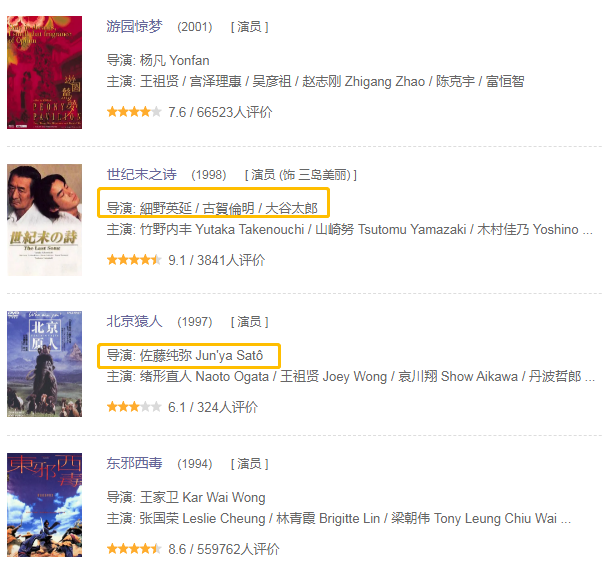The image size is (603, 566).
Task: Click the star rating icons for 北京猿人
Action: [134, 407]
